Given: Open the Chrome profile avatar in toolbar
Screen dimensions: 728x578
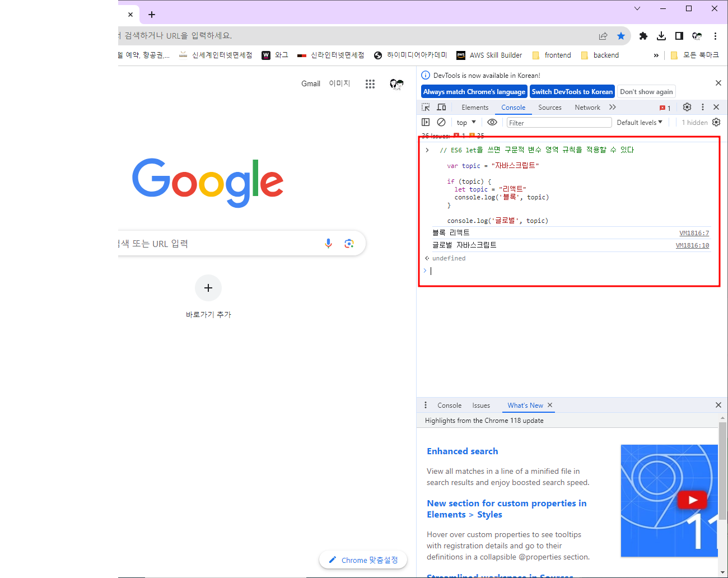Looking at the screenshot, I should [x=697, y=36].
